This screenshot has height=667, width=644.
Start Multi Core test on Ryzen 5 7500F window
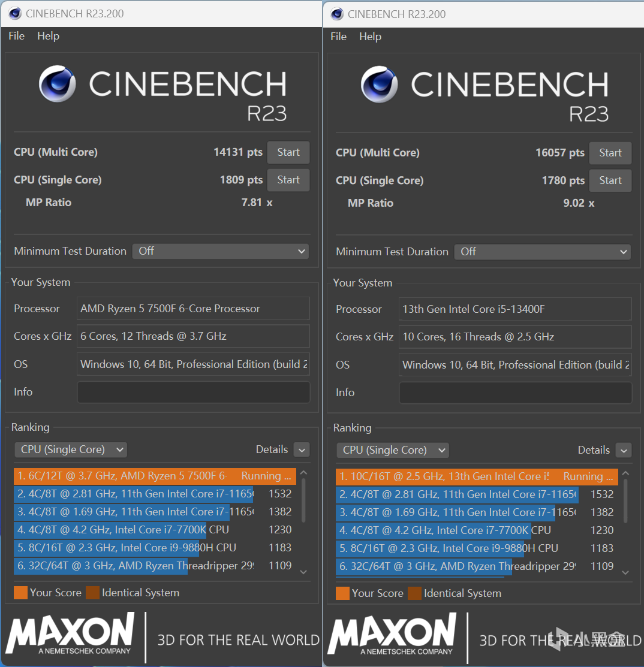[x=288, y=152]
